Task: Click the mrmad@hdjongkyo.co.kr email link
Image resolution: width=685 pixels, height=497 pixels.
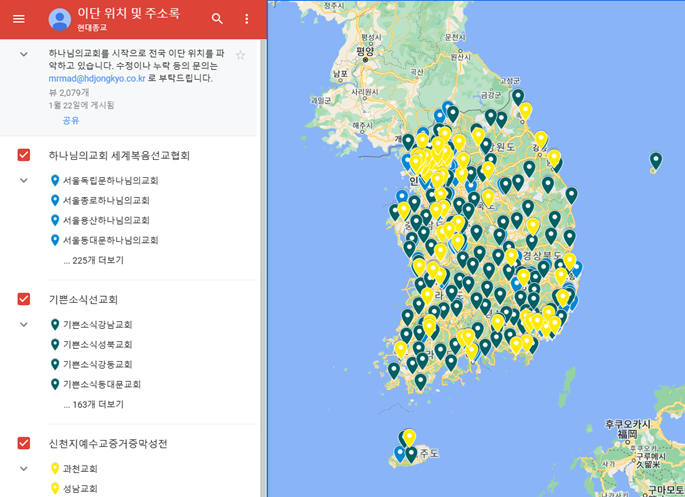Action: [97, 78]
